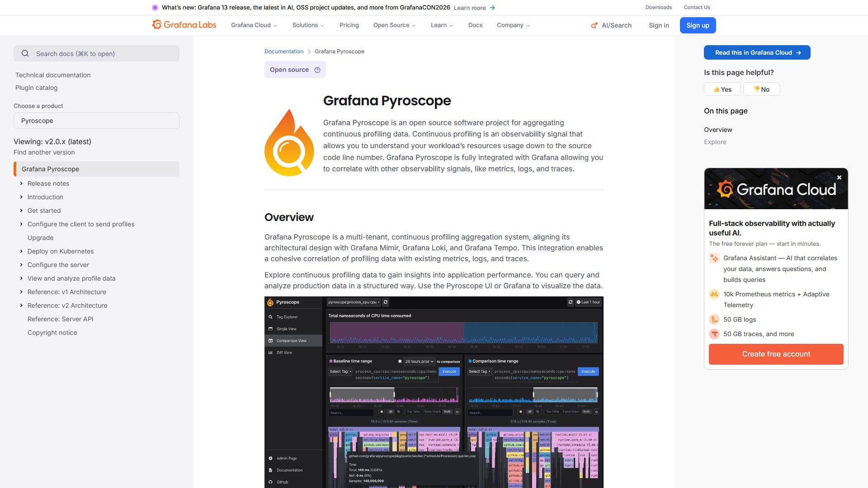Click the Sign up button
The height and width of the screenshot is (488, 868).
coord(698,25)
